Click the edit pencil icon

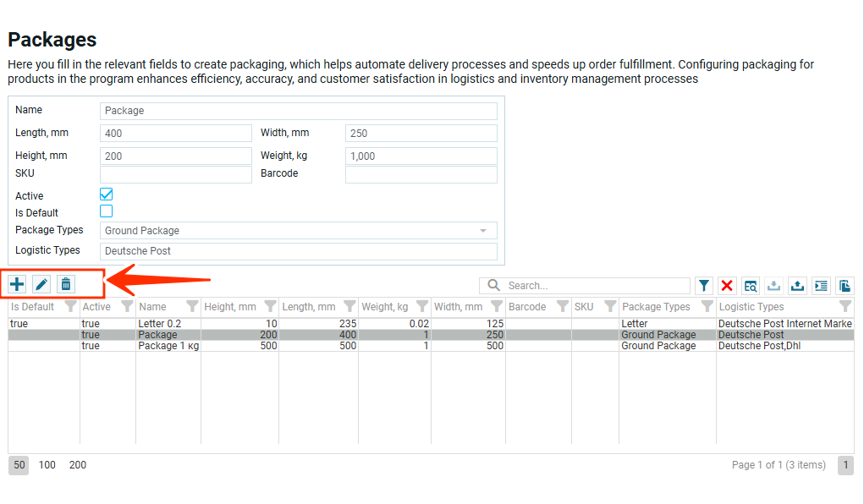41,285
